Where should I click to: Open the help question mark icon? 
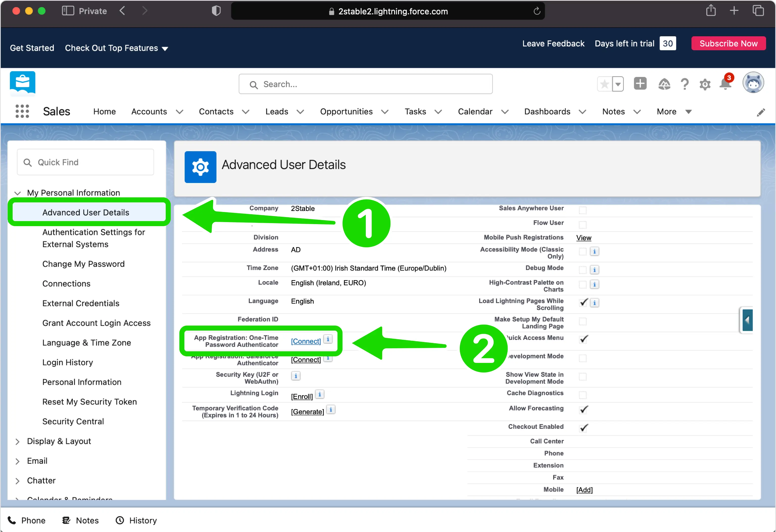(685, 84)
